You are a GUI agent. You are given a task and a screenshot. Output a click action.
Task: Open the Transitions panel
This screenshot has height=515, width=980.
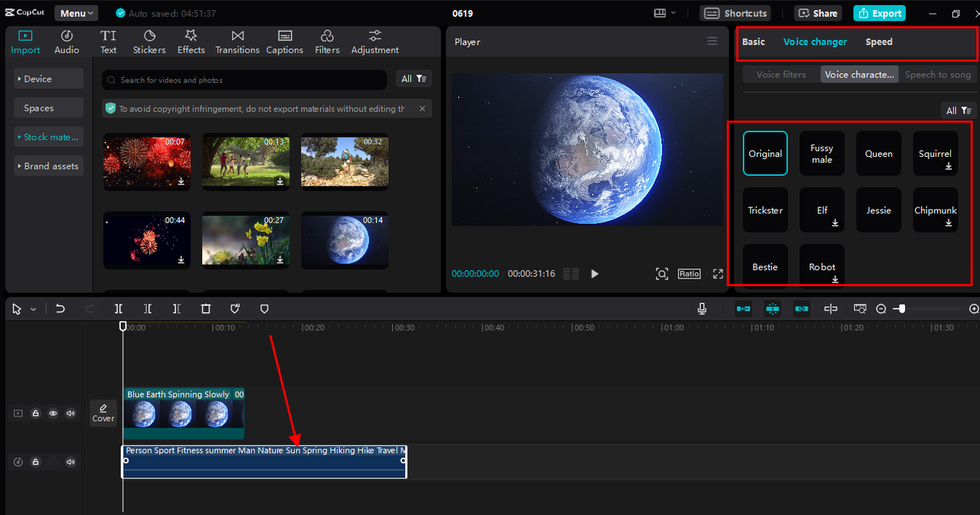coord(237,42)
